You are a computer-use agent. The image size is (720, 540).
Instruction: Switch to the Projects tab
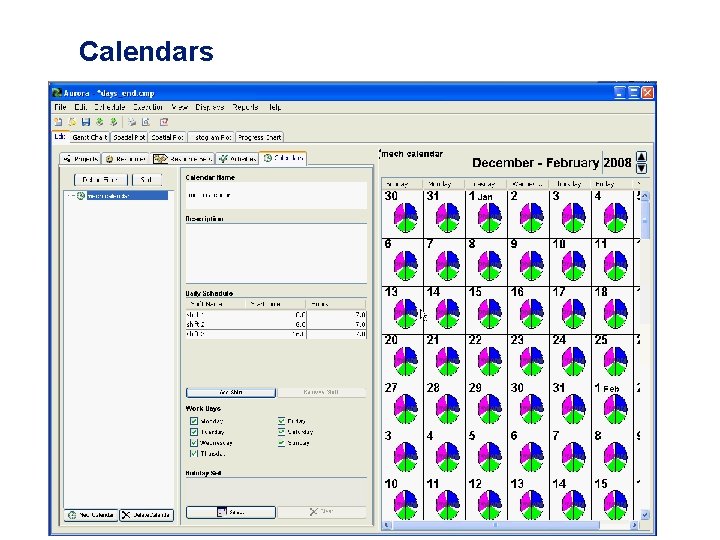(x=80, y=159)
